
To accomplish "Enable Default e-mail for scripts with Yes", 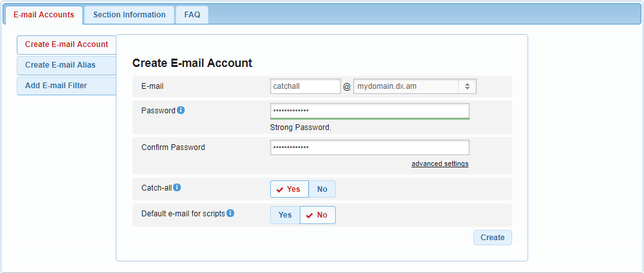I will pyautogui.click(x=285, y=215).
